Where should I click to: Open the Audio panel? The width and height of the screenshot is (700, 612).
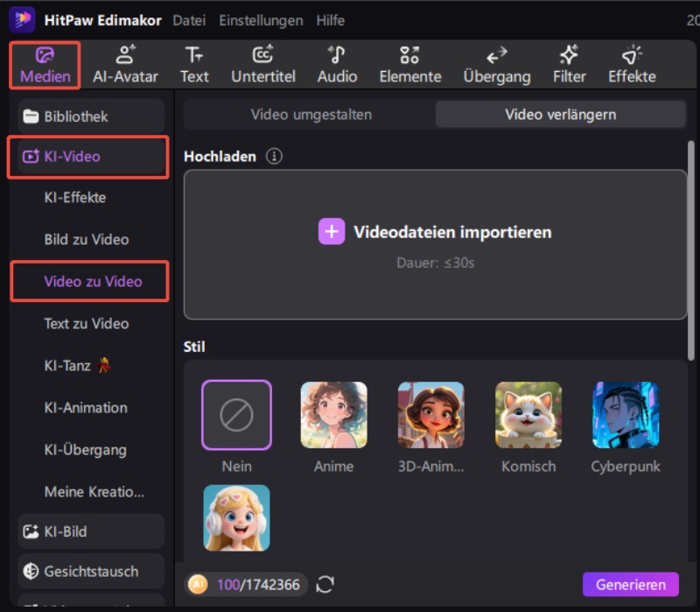337,65
